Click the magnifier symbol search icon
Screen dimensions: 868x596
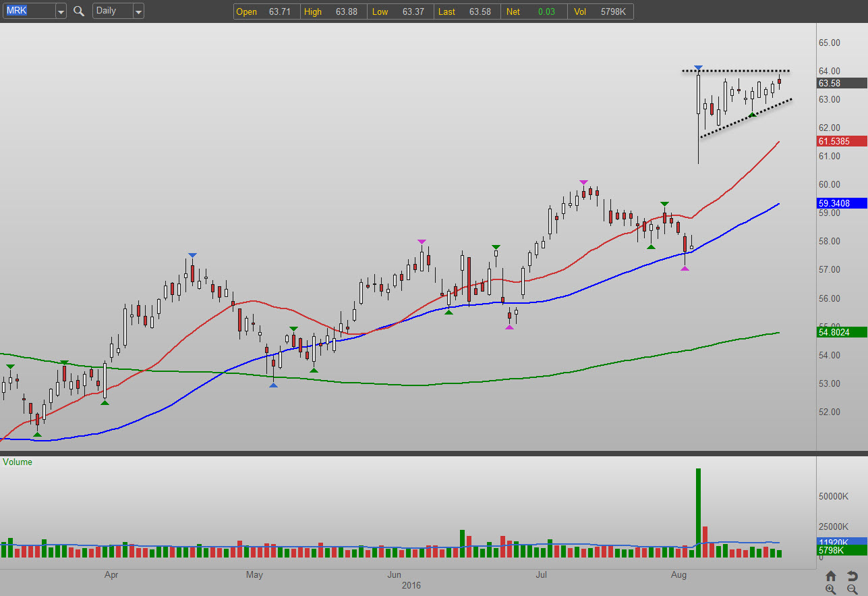(x=79, y=11)
